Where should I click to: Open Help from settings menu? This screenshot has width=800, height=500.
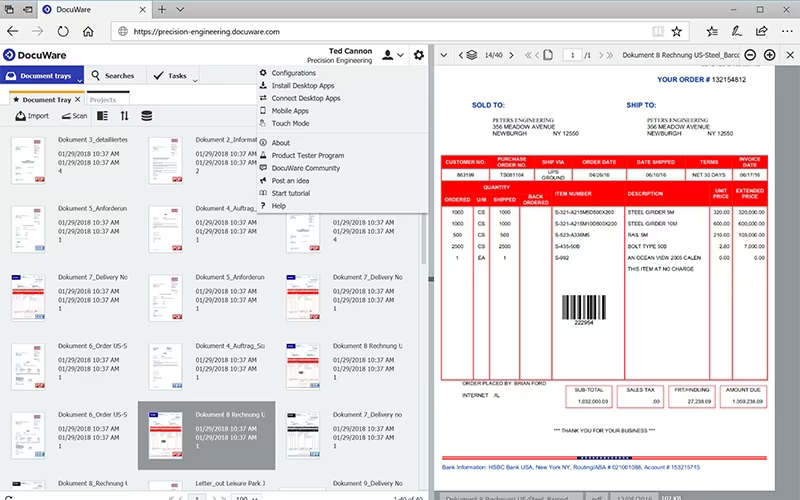click(x=278, y=206)
